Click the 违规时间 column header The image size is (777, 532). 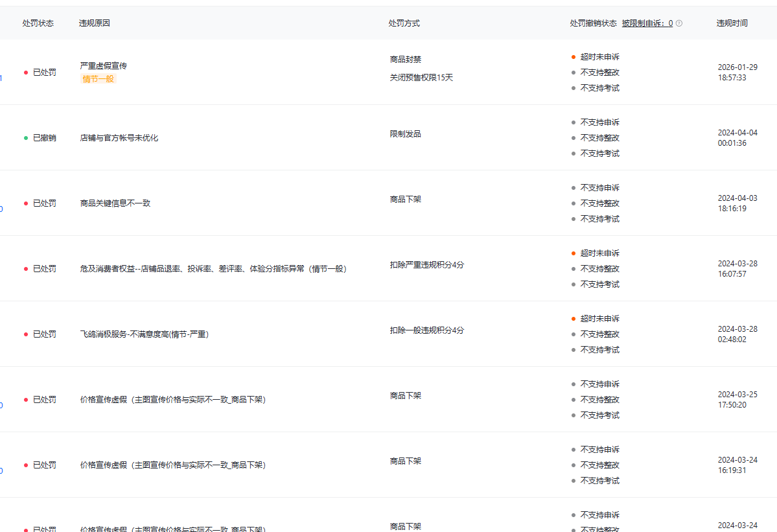click(x=732, y=23)
